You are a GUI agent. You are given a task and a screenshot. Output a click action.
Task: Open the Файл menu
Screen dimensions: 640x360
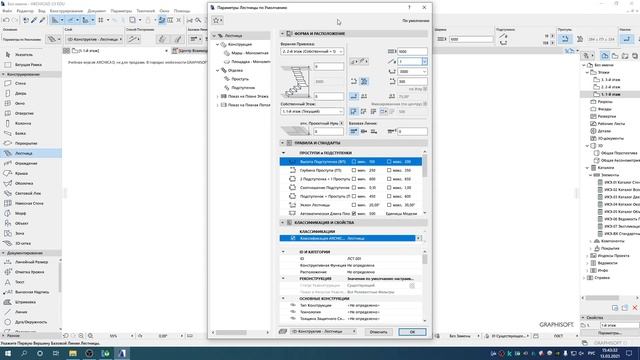[7, 11]
